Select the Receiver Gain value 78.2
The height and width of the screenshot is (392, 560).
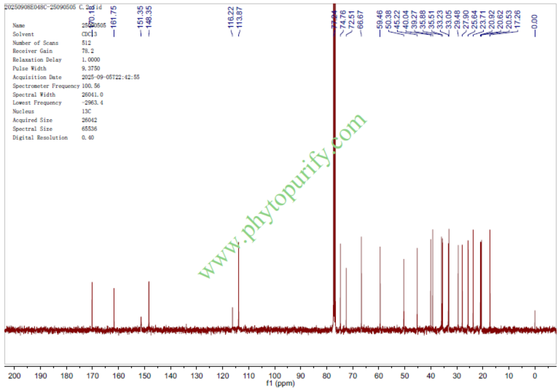pos(87,51)
